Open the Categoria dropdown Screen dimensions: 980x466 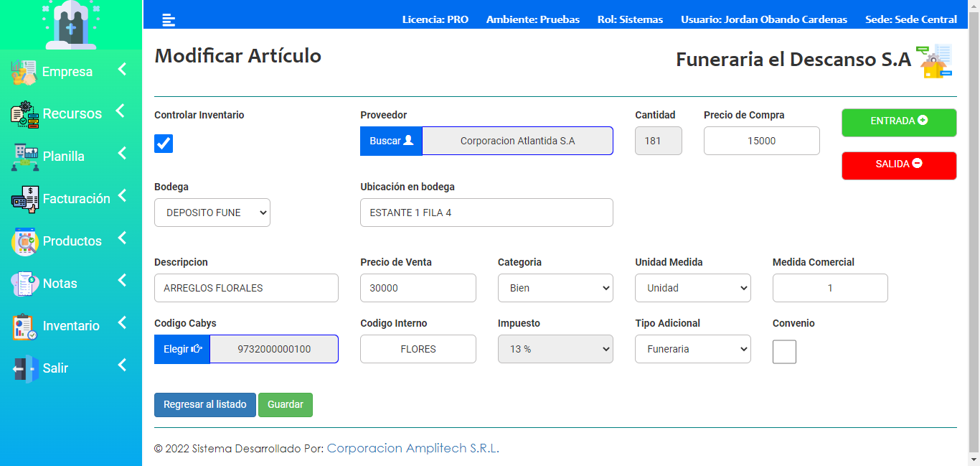[x=555, y=288]
